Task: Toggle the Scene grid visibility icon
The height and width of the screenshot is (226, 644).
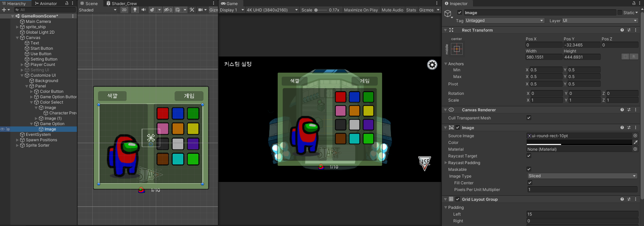Action: tap(178, 10)
